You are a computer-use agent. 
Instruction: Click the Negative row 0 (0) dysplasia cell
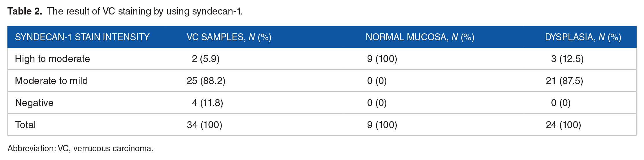click(561, 103)
